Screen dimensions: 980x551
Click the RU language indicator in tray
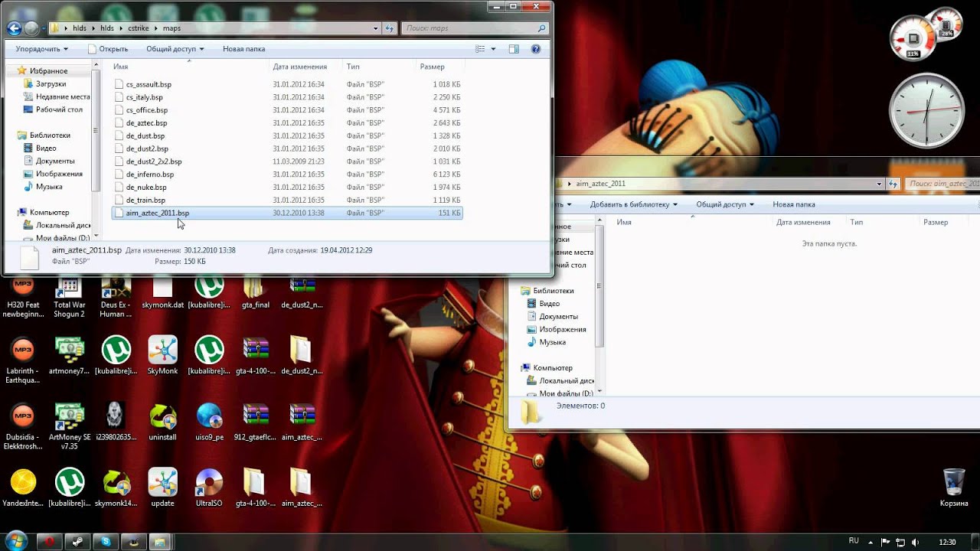854,541
